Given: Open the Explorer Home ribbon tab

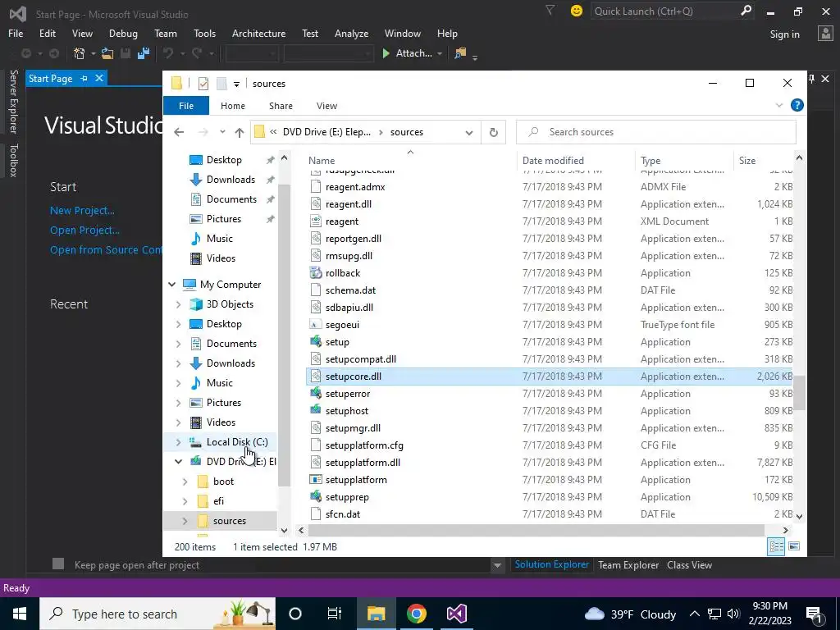Looking at the screenshot, I should 232,106.
